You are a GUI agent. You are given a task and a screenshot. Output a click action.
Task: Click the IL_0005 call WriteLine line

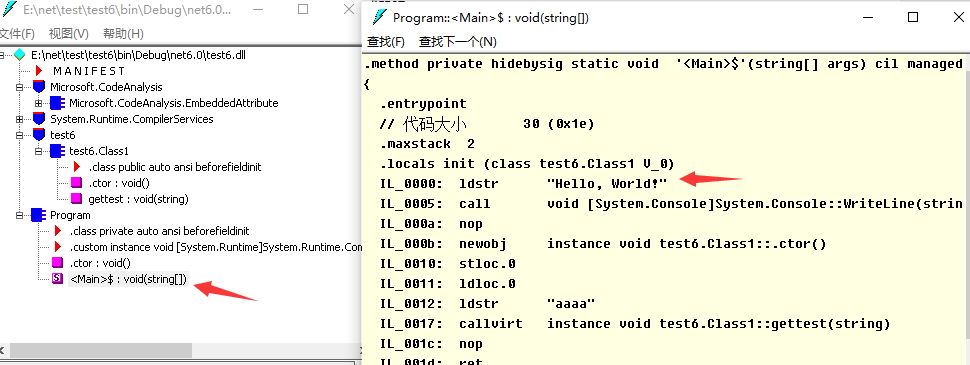pos(671,204)
